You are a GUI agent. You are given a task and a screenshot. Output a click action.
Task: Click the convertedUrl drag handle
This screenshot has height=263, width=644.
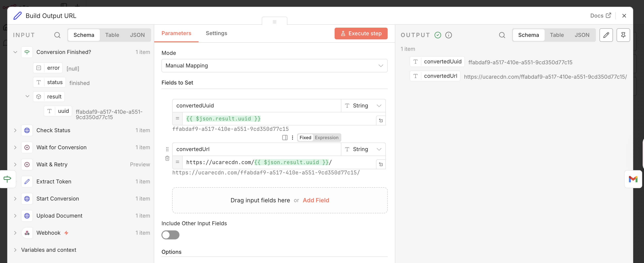167,149
